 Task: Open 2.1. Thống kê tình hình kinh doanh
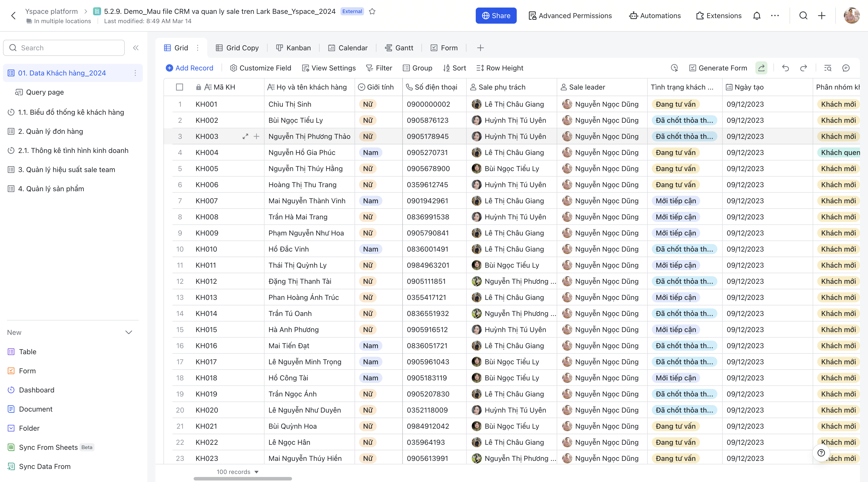[68, 151]
